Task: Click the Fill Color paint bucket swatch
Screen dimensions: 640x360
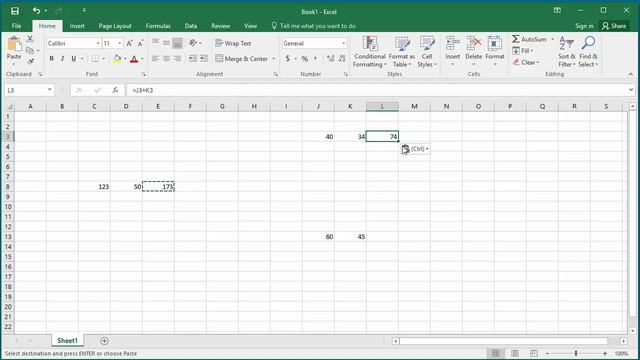Action: click(117, 59)
